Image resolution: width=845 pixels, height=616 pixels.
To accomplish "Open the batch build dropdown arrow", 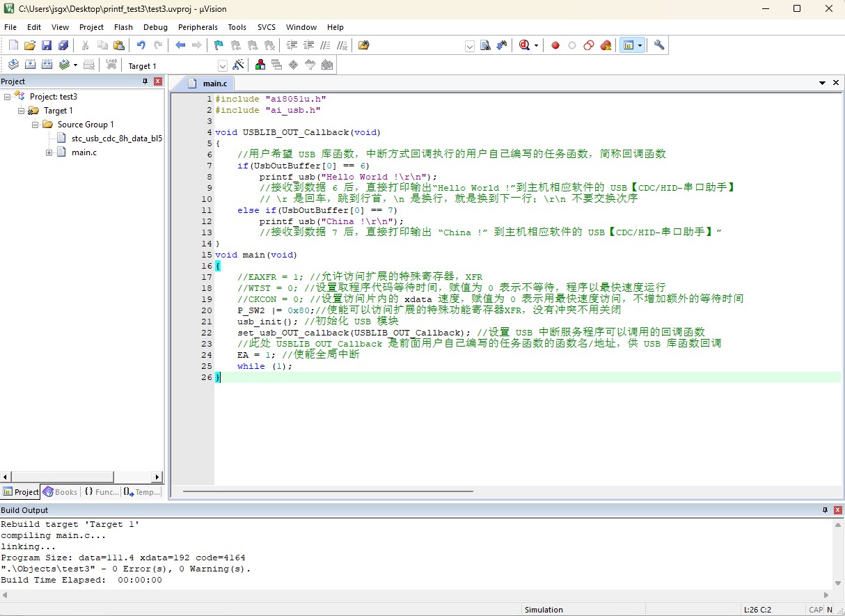I will (x=75, y=65).
